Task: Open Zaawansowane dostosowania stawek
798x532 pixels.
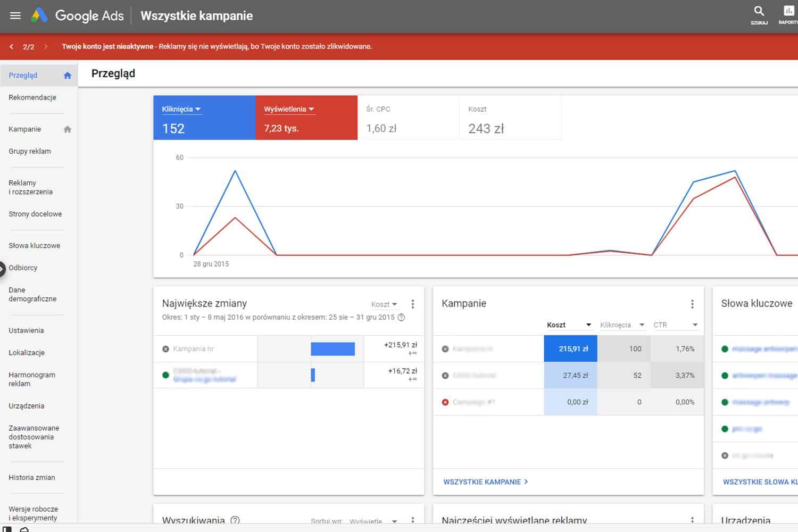Action: 34,437
